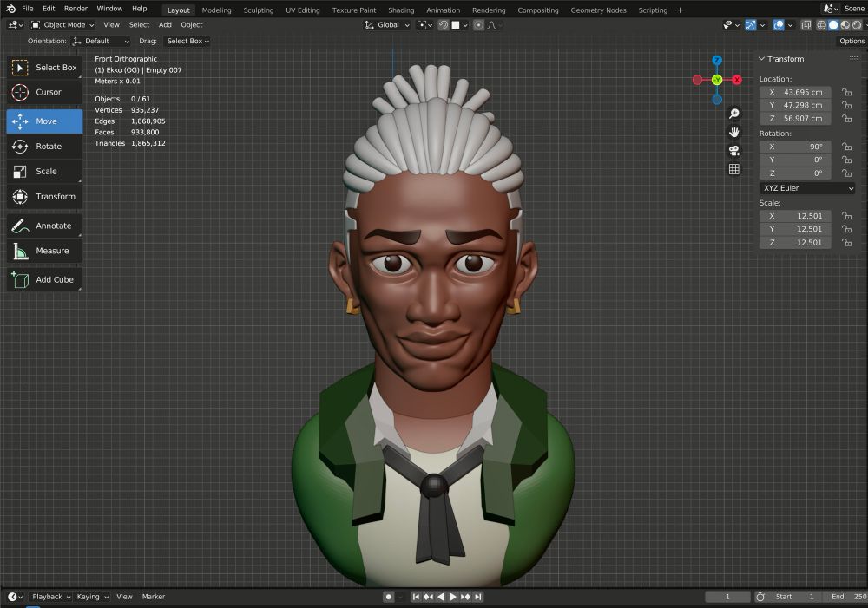Open viewport Add menu
The width and height of the screenshot is (868, 608).
click(x=165, y=25)
